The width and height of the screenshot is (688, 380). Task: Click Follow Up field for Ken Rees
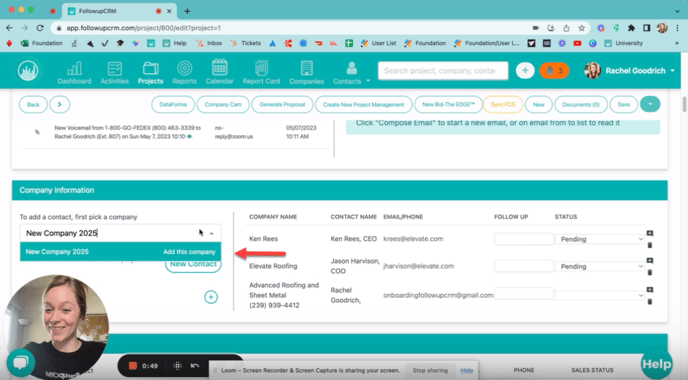pos(524,239)
